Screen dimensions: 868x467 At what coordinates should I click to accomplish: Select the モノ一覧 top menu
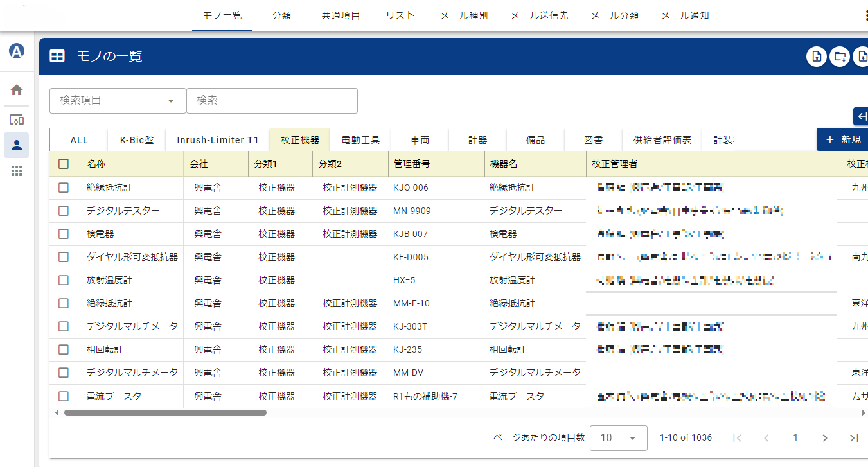point(222,15)
